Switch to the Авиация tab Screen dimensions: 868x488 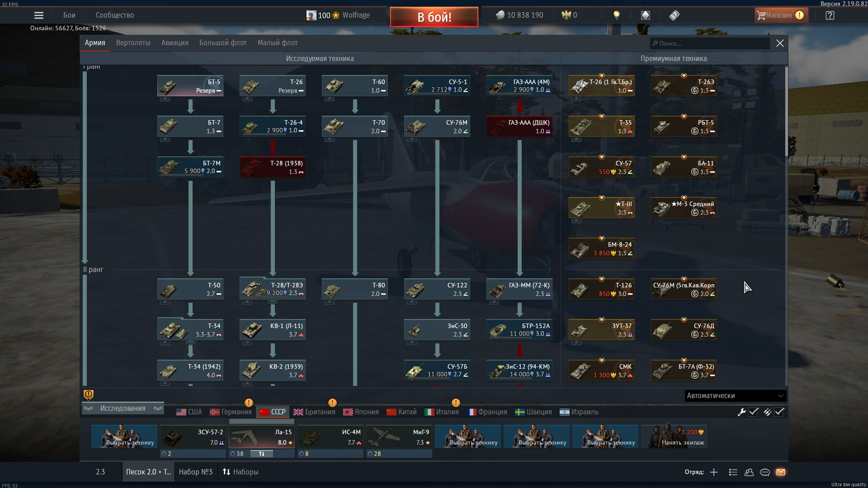pos(175,43)
